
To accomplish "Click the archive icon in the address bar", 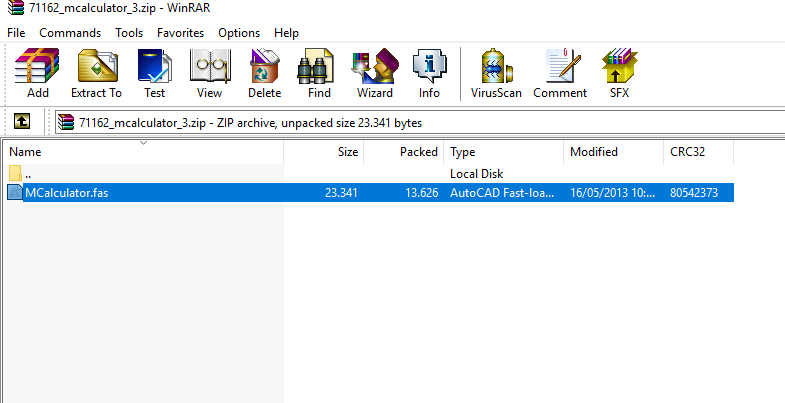I will (66, 122).
